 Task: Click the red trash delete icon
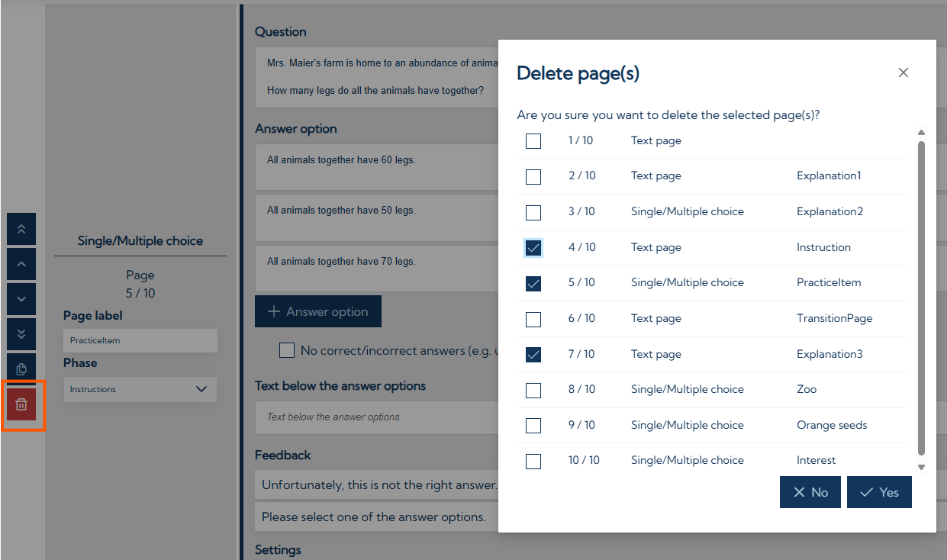coord(21,404)
